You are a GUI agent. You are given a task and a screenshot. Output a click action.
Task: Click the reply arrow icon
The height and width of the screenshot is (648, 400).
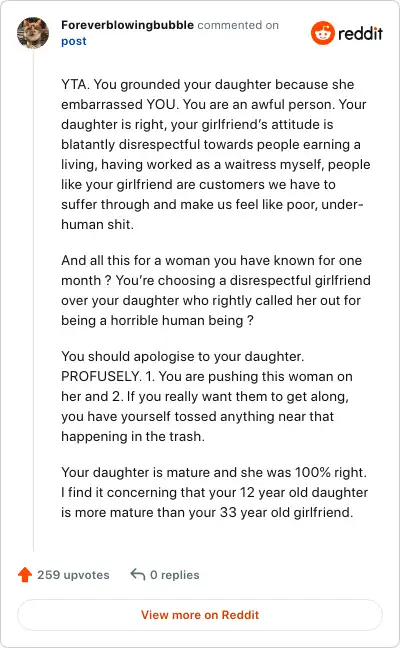[x=138, y=574]
